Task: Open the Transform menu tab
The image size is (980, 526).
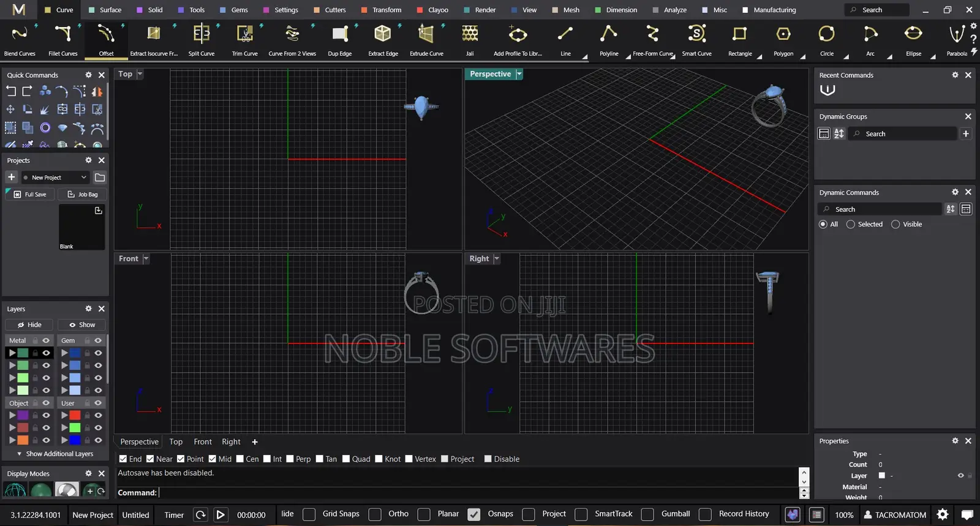Action: point(381,10)
